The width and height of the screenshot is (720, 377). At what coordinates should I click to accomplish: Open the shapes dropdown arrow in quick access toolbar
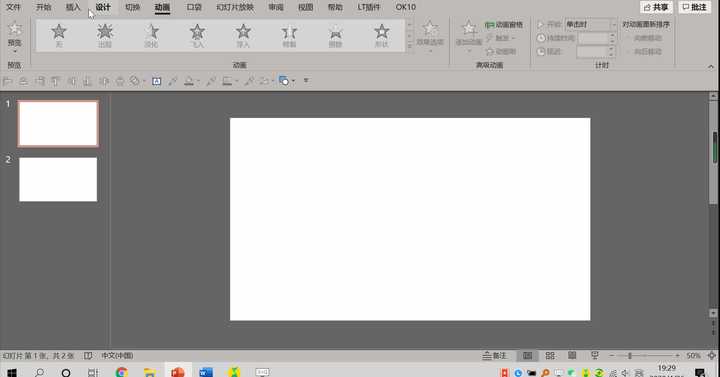click(x=293, y=81)
